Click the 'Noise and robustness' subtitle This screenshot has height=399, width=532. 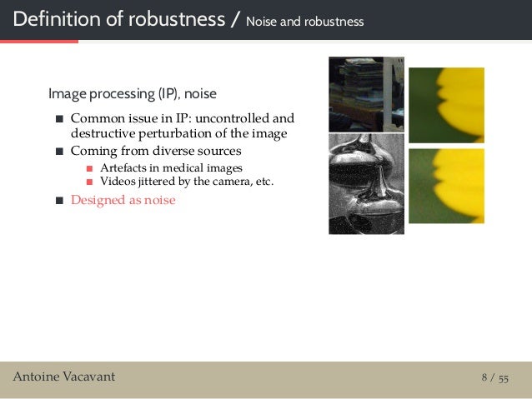[x=304, y=22]
